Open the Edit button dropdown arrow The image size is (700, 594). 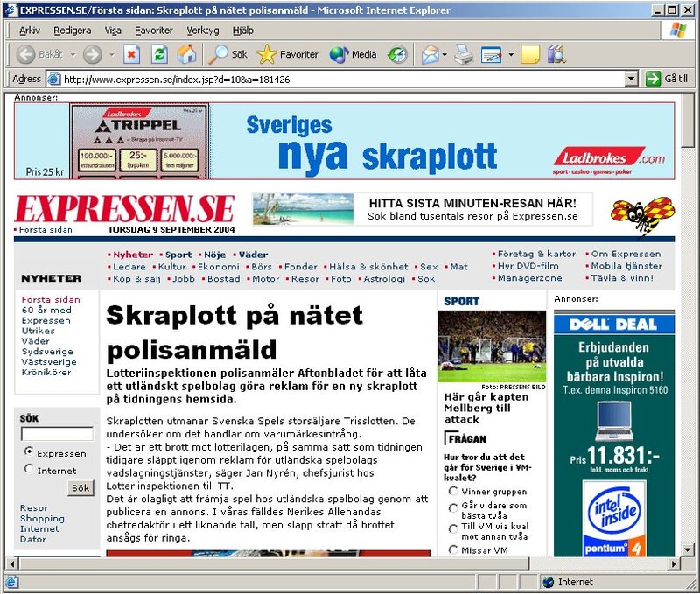click(x=511, y=55)
